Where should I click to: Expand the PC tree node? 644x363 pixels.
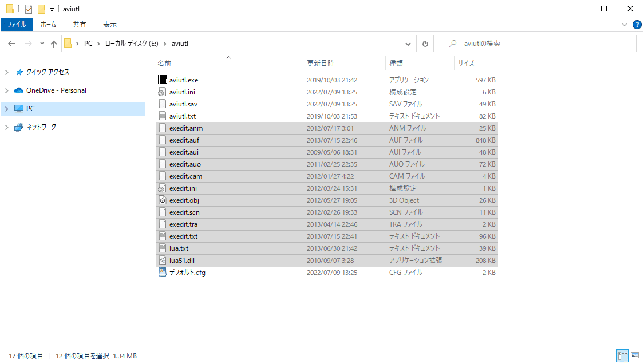click(6, 109)
